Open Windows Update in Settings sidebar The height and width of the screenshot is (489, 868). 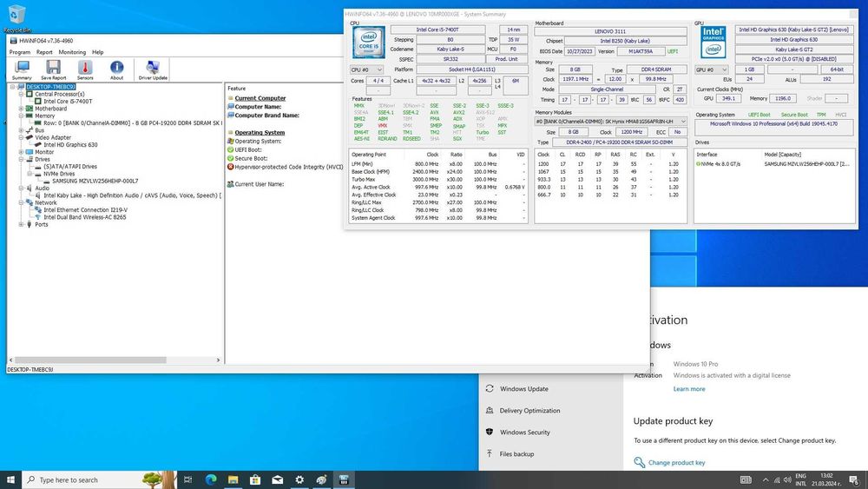(x=523, y=389)
